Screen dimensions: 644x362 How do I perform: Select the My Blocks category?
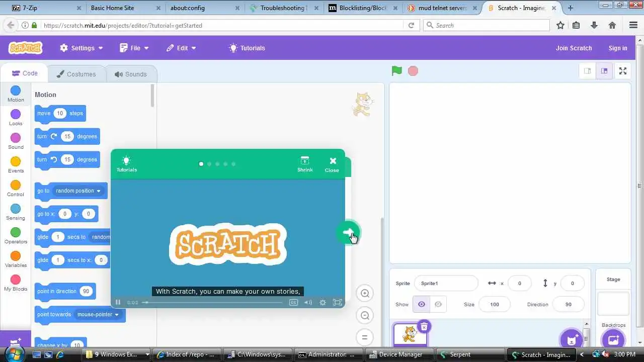click(16, 283)
